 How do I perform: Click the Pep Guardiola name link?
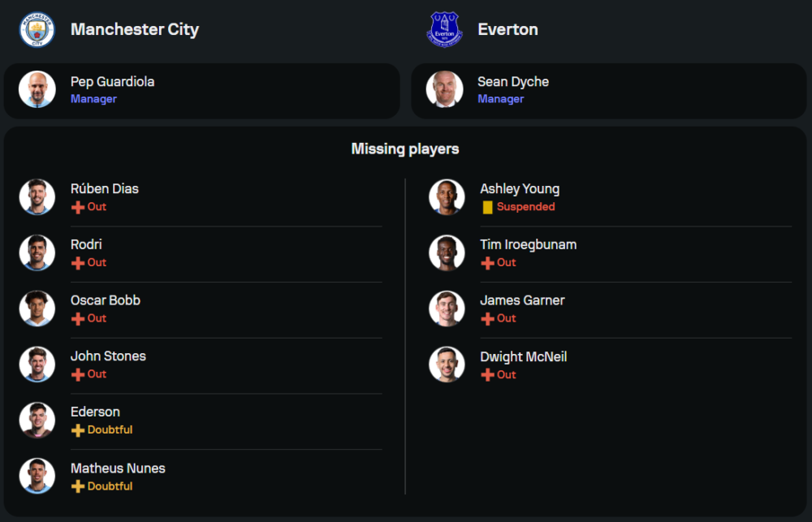click(x=112, y=81)
